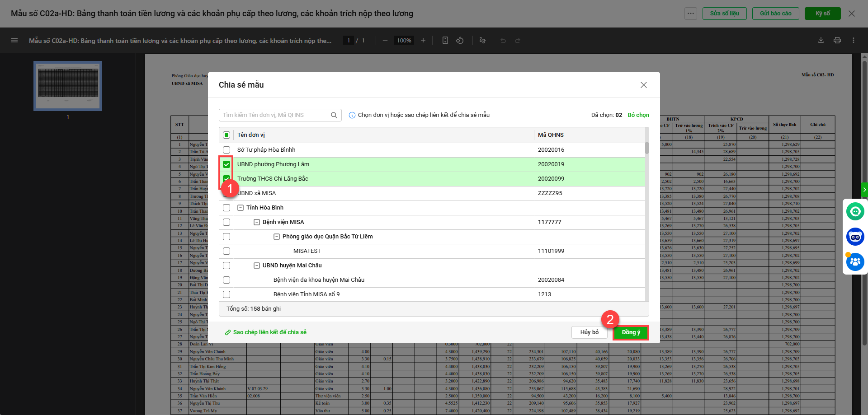This screenshot has height=415, width=868.
Task: Click the print icon in PDF toolbar
Action: coord(837,40)
